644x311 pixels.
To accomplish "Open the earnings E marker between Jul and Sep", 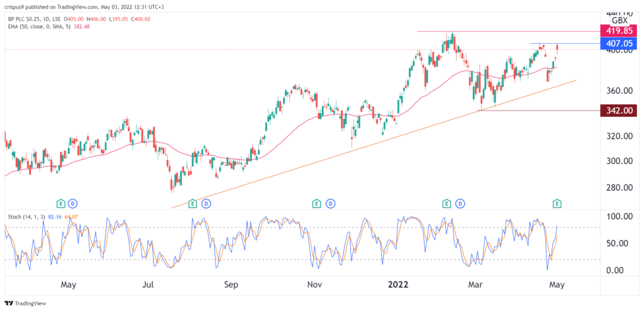I will pos(192,203).
